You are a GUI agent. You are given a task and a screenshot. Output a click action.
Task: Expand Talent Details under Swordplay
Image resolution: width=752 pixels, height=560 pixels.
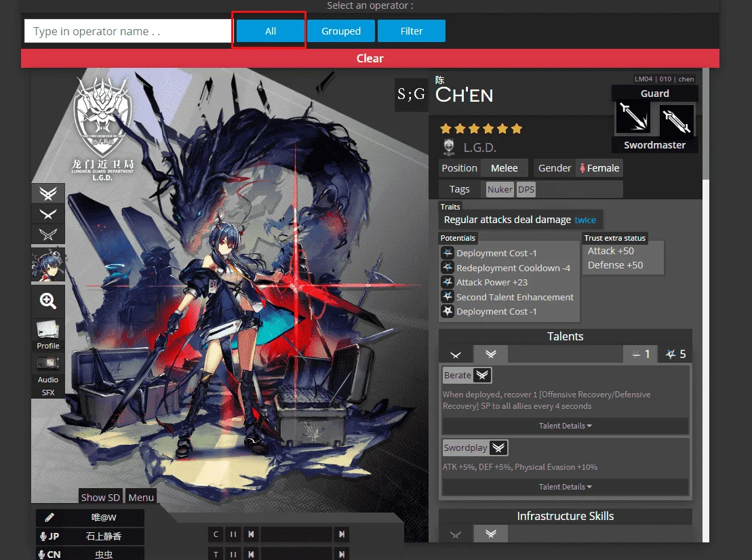click(565, 487)
